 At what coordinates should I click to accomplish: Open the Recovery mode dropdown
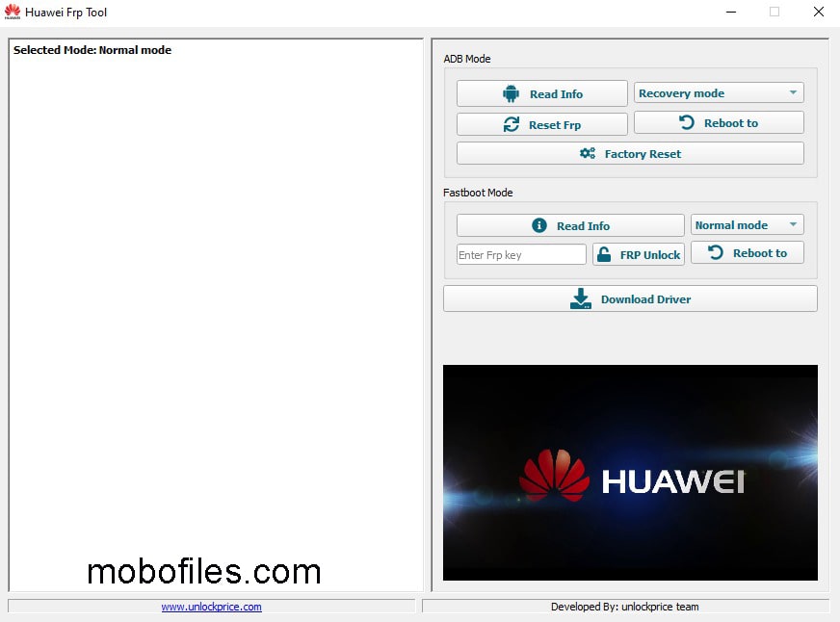tap(719, 93)
